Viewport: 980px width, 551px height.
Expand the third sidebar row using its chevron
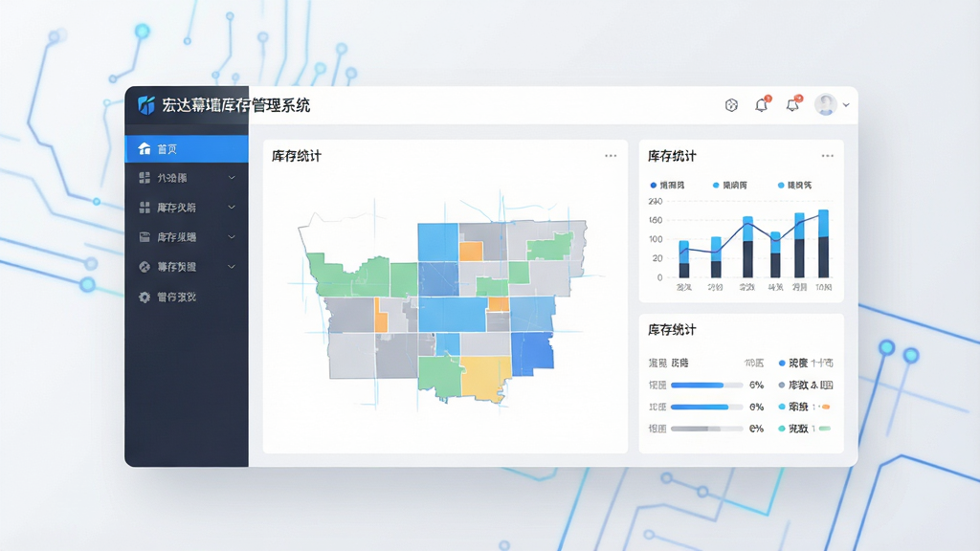coord(232,208)
